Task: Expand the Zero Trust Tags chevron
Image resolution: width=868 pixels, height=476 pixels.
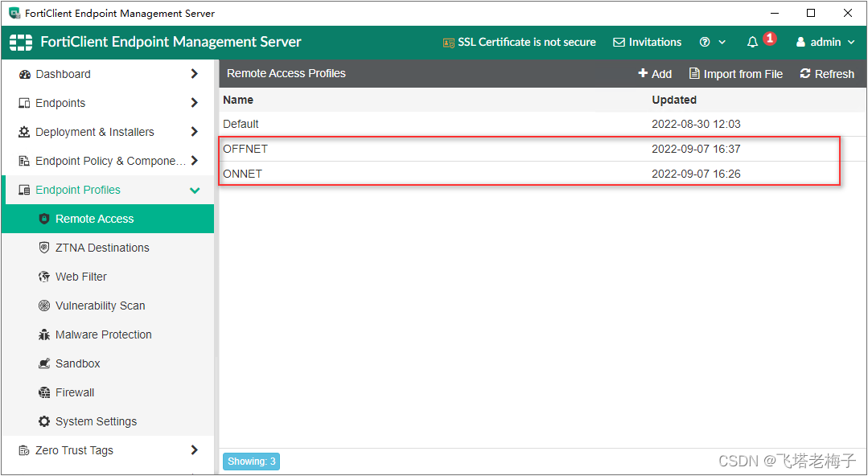Action: pos(195,450)
